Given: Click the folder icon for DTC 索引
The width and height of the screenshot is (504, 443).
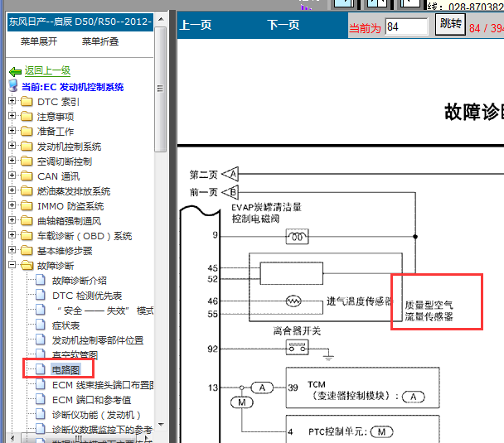Looking at the screenshot, I should coord(27,102).
